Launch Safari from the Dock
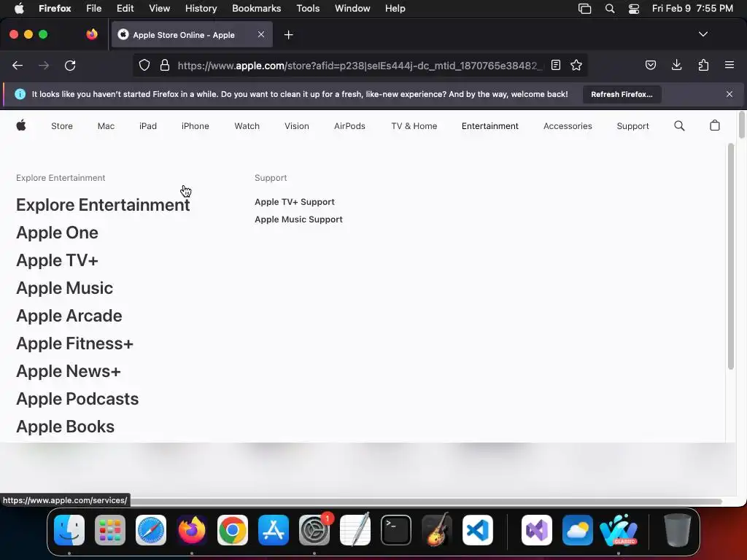 (151, 530)
